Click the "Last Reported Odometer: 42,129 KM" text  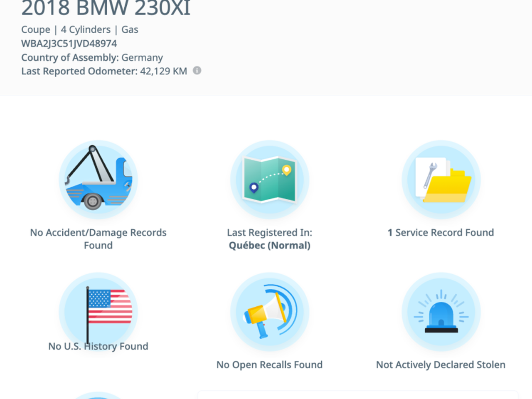[104, 71]
